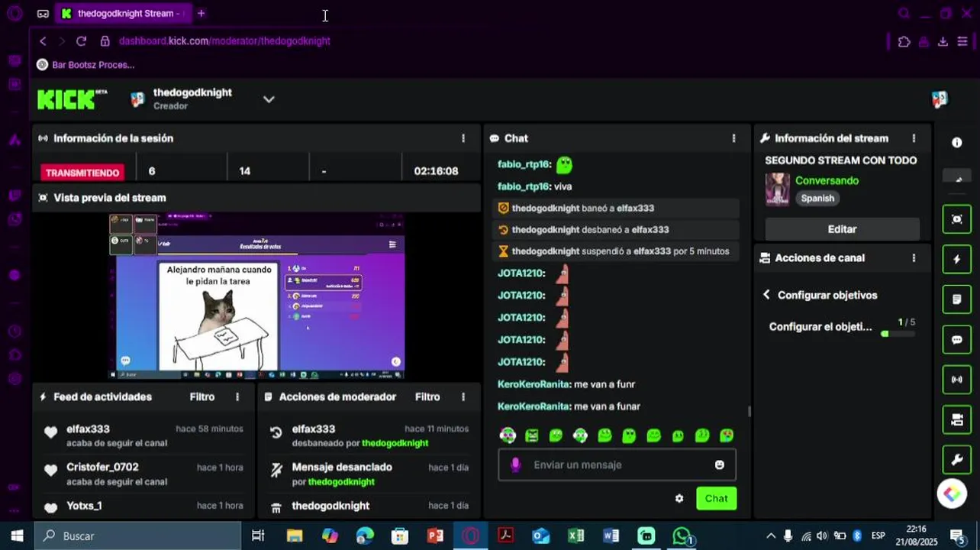This screenshot has height=550, width=980.
Task: Open Filtro in Acciones de moderador
Action: 427,397
